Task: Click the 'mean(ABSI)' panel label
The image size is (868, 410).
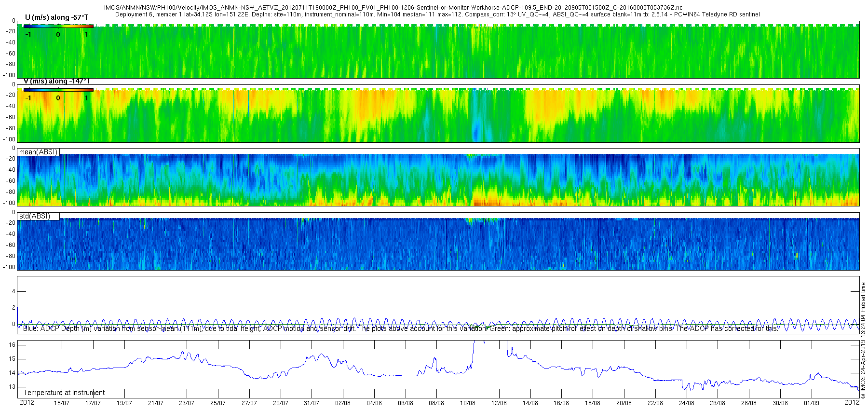Action: pyautogui.click(x=38, y=152)
